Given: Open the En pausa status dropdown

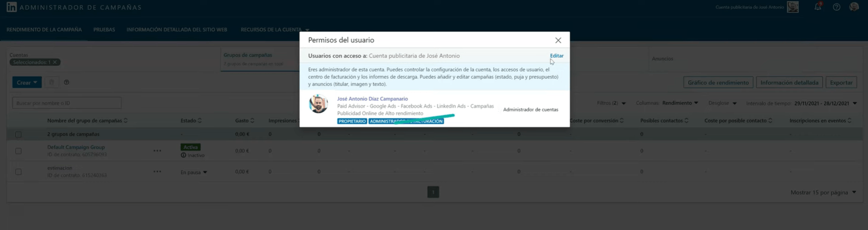Looking at the screenshot, I should tap(194, 172).
